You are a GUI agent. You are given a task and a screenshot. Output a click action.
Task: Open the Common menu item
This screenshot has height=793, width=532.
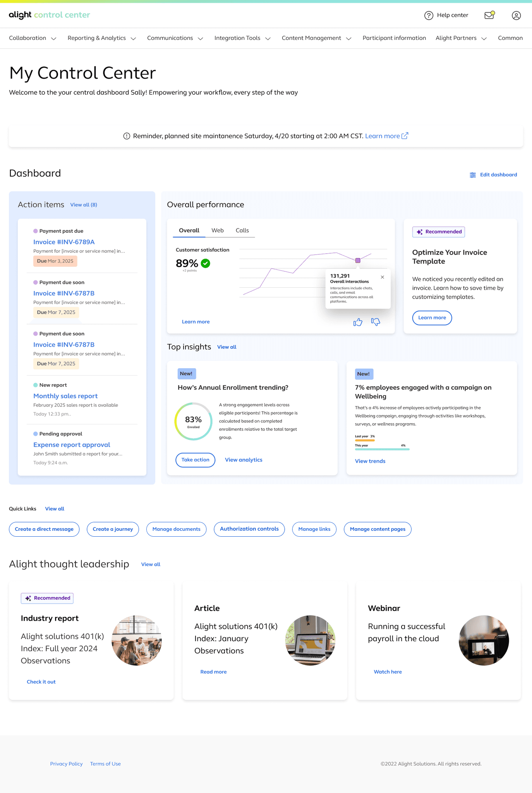click(x=510, y=38)
